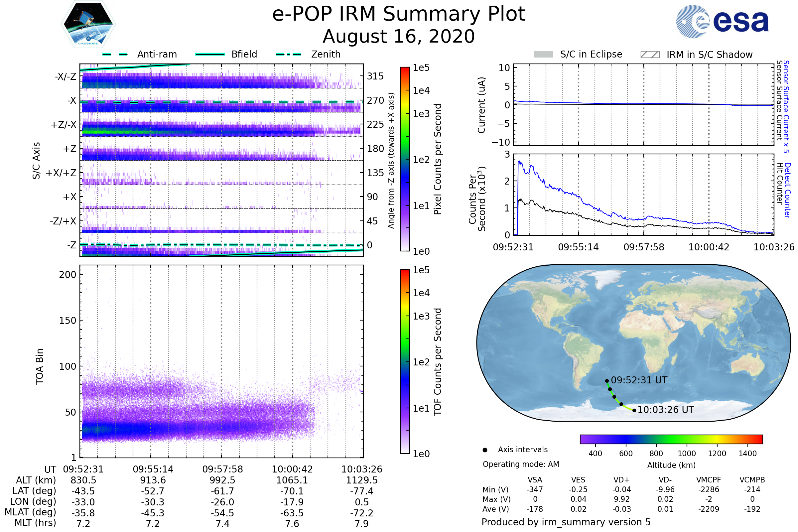Viewport: 798px width, 532px height.
Task: Click the Anti-ram dashed legend line
Action: click(x=115, y=54)
